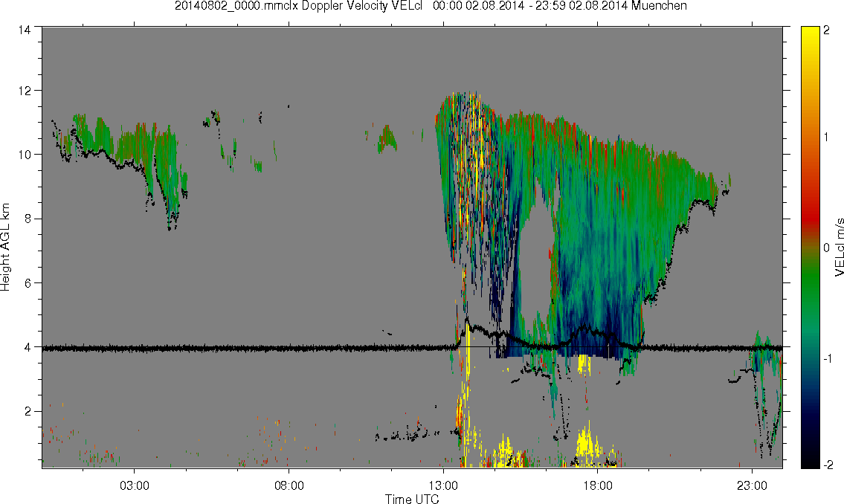Click the 'VELcl m/s' colorbar label
Screen dimensions: 844x504
point(838,248)
